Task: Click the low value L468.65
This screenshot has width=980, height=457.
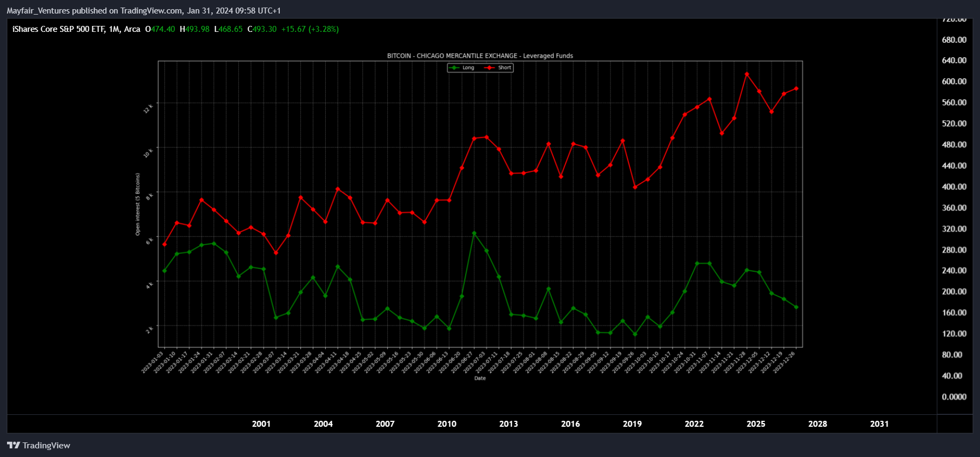Action: point(229,29)
